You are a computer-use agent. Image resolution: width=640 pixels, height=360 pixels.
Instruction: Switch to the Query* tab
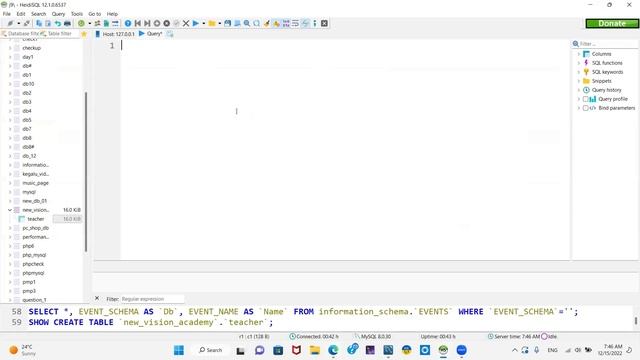click(151, 34)
